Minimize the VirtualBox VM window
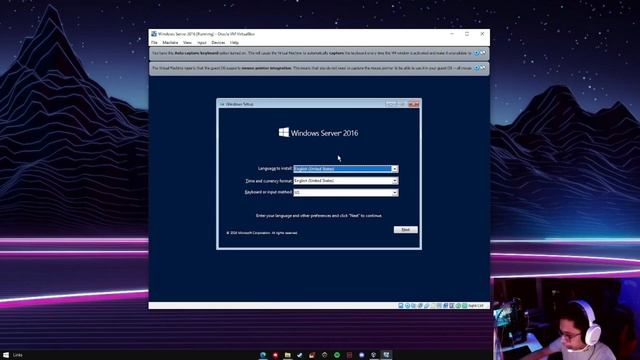640x360 pixels. click(x=452, y=34)
